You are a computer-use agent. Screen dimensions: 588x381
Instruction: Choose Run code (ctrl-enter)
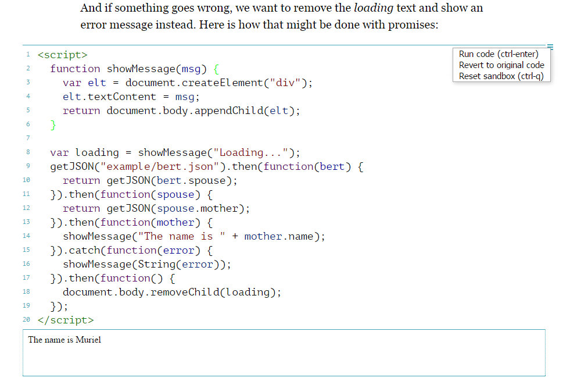[x=499, y=54]
